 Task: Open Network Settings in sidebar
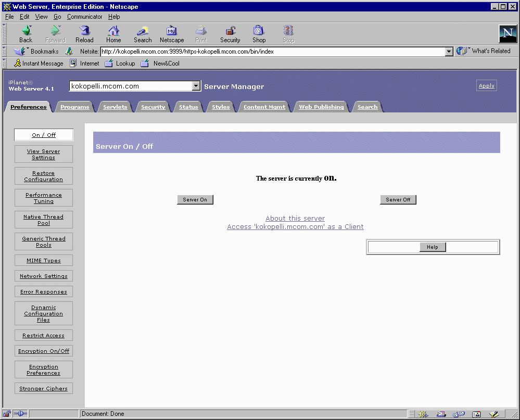[x=43, y=276]
